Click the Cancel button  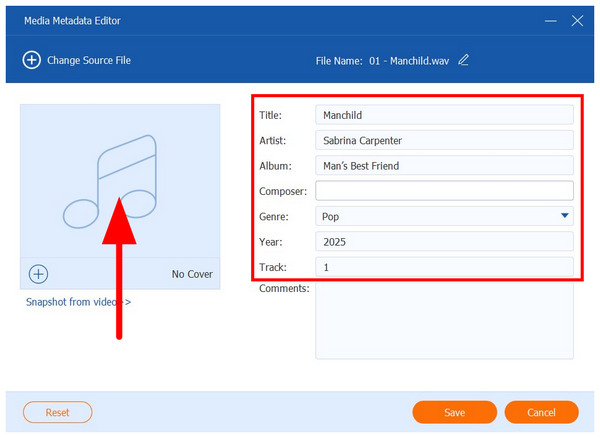coord(541,412)
